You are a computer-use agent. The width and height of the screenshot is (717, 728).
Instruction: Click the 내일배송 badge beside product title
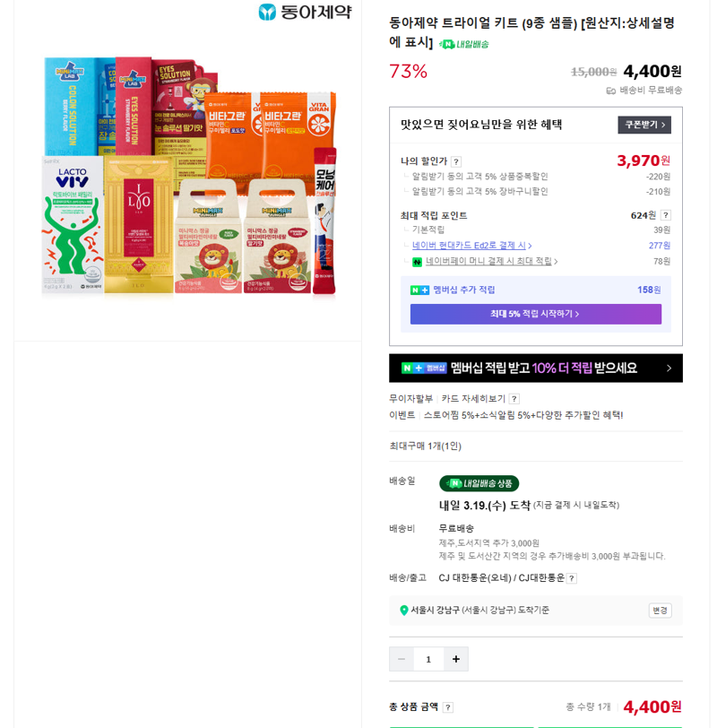point(463,44)
